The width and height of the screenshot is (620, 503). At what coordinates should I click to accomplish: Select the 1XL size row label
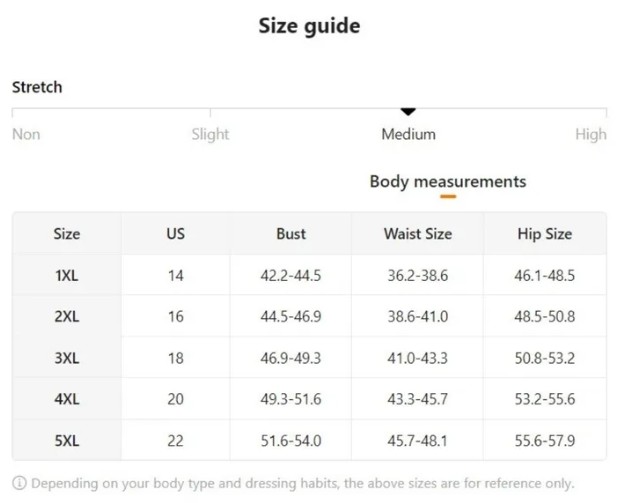click(x=67, y=275)
